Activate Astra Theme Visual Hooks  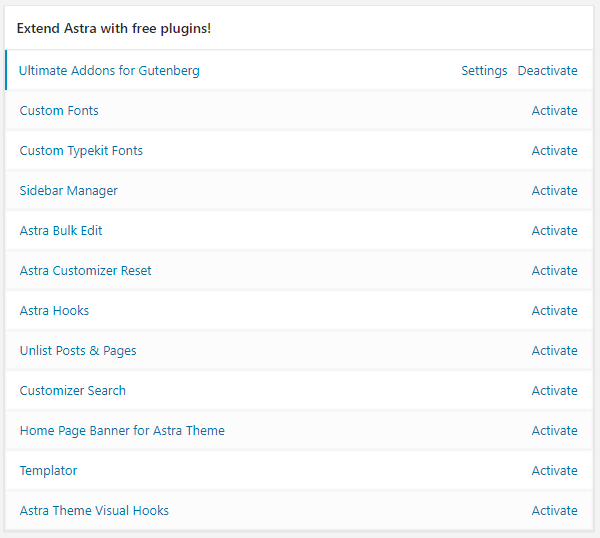pyautogui.click(x=554, y=510)
